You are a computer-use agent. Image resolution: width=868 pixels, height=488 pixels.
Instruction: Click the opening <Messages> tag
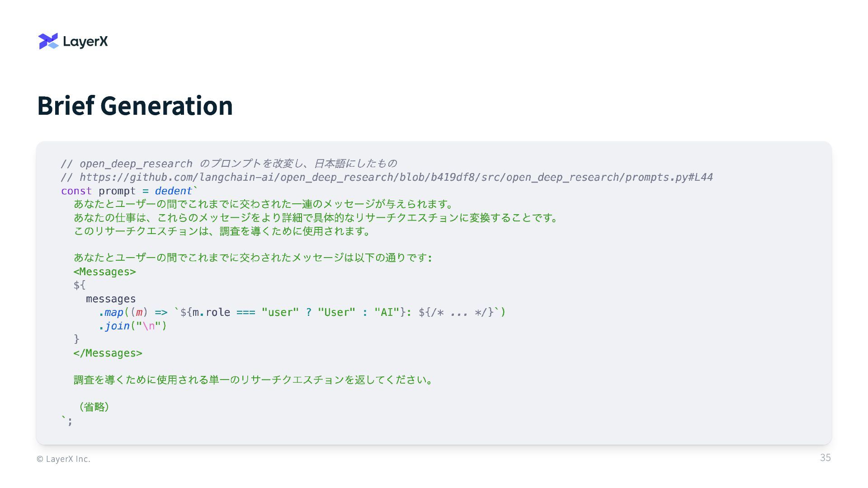coord(104,272)
